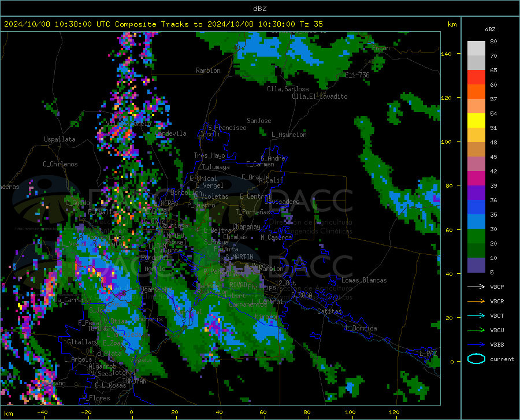Click the 'V_Flores' map label
The image size is (520, 420).
[96, 398]
